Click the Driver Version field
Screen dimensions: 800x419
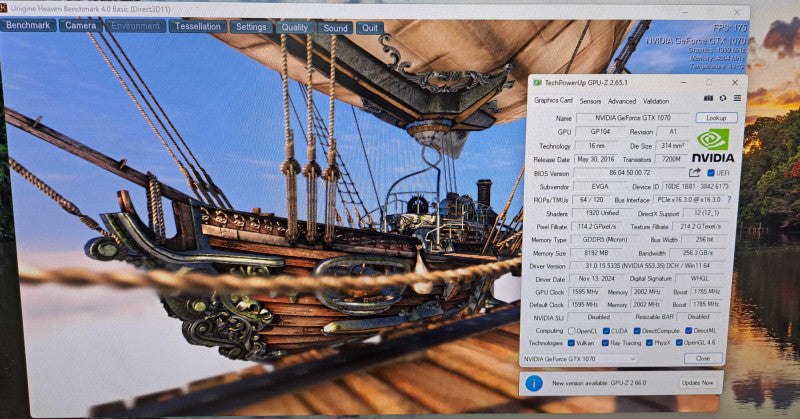(647, 266)
